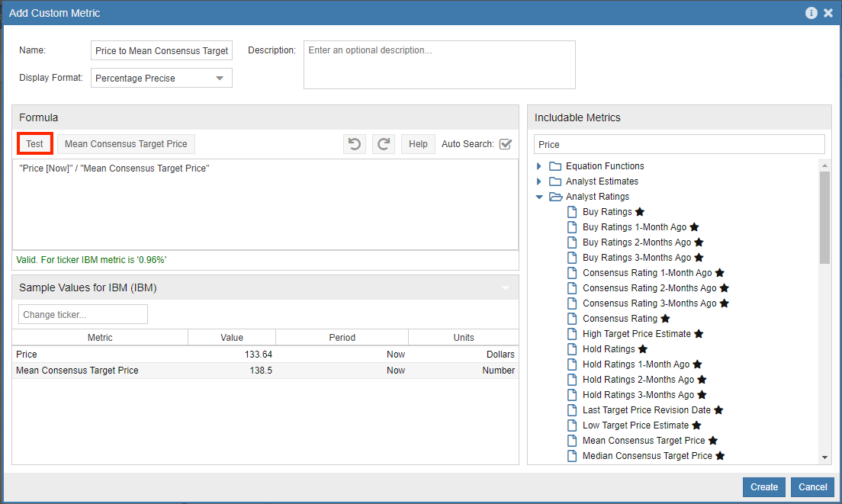842x504 pixels.
Task: Click the star beside Last Target Price Revision Date
Action: 717,409
